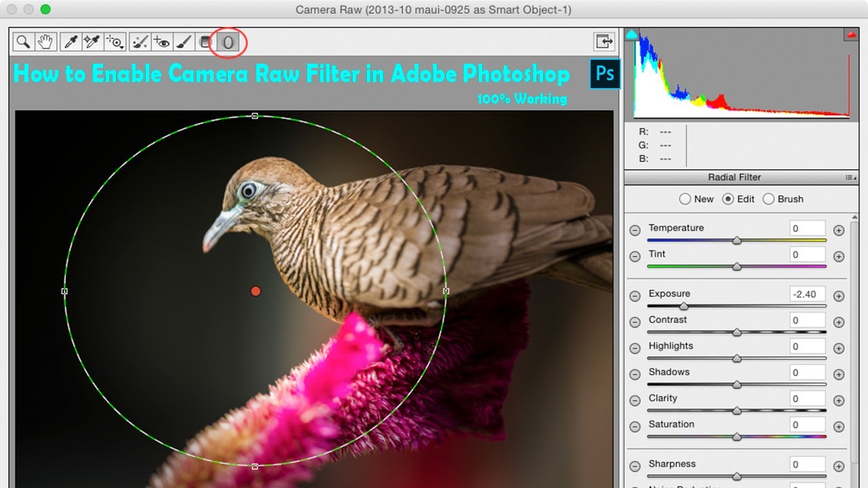Select the Brush radio button
The width and height of the screenshot is (868, 488).
pos(768,199)
